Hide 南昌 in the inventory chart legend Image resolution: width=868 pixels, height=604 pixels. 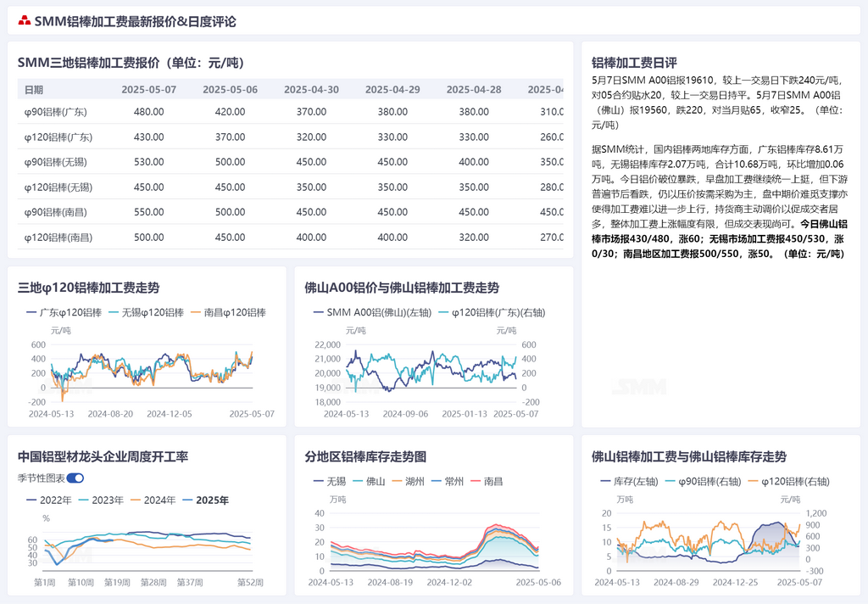(487, 482)
